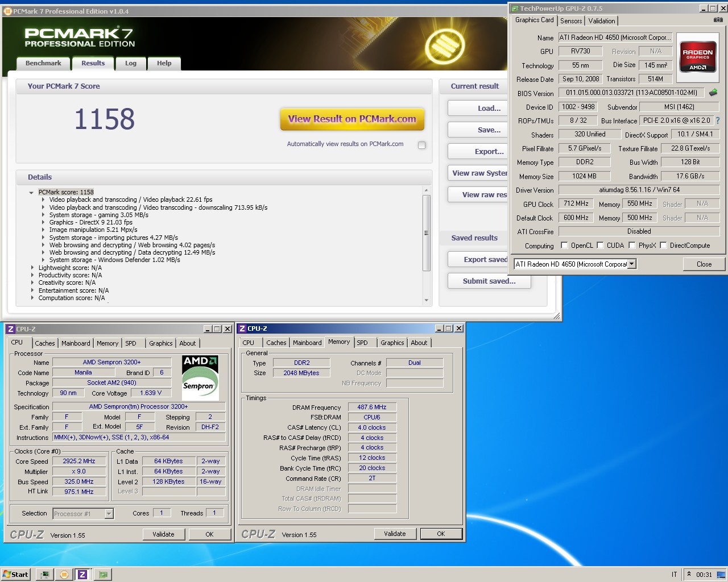This screenshot has width=728, height=582.
Task: Click the Details scrollbar down arrow
Action: [427, 301]
